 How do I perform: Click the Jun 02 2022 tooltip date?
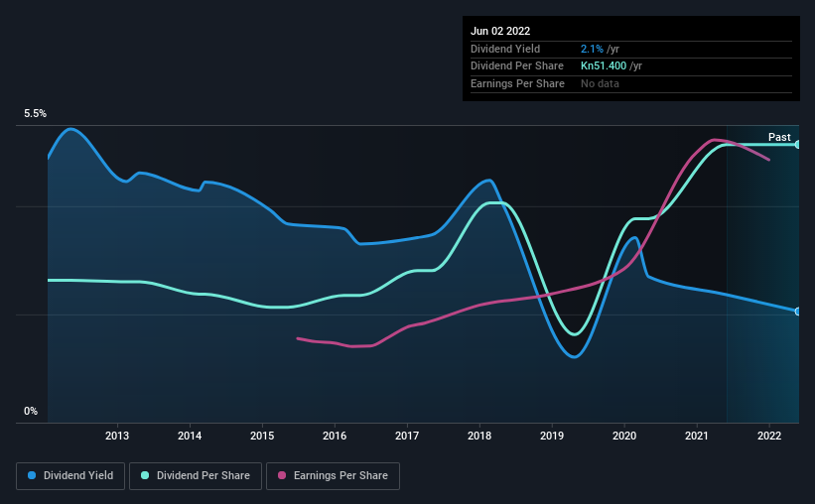point(500,31)
